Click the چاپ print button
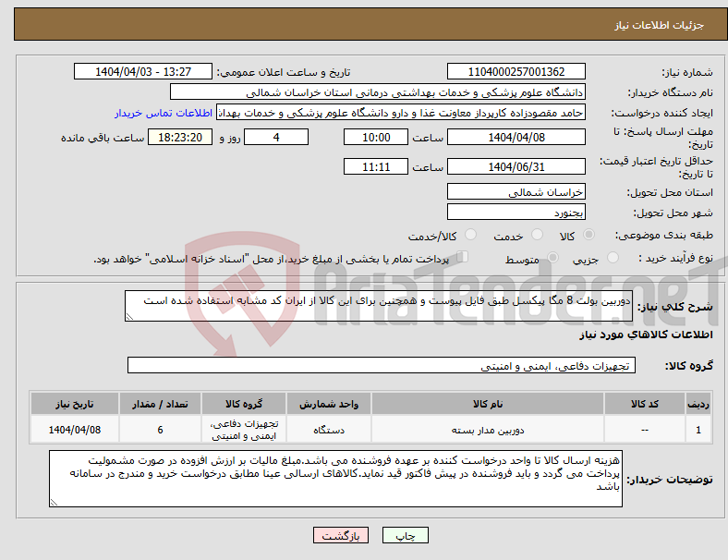 point(405,535)
